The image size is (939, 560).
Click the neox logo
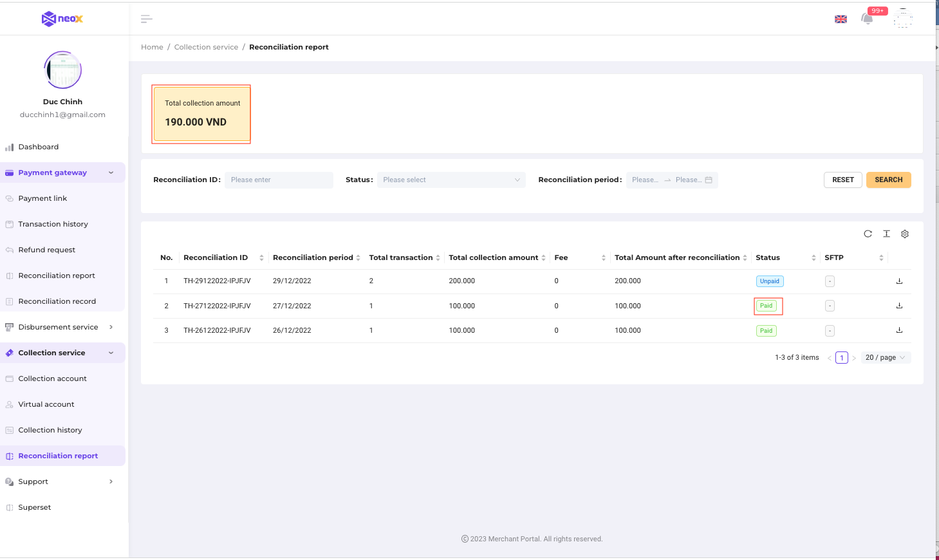pos(62,19)
